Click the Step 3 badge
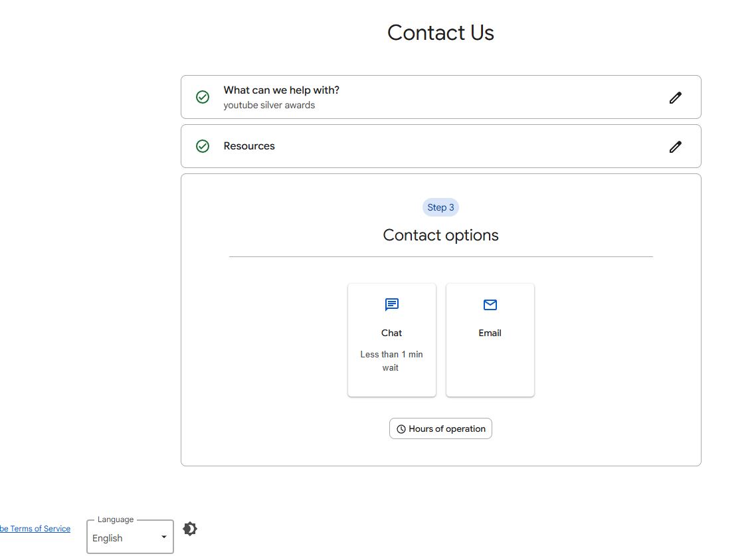The width and height of the screenshot is (756, 556). coord(440,207)
